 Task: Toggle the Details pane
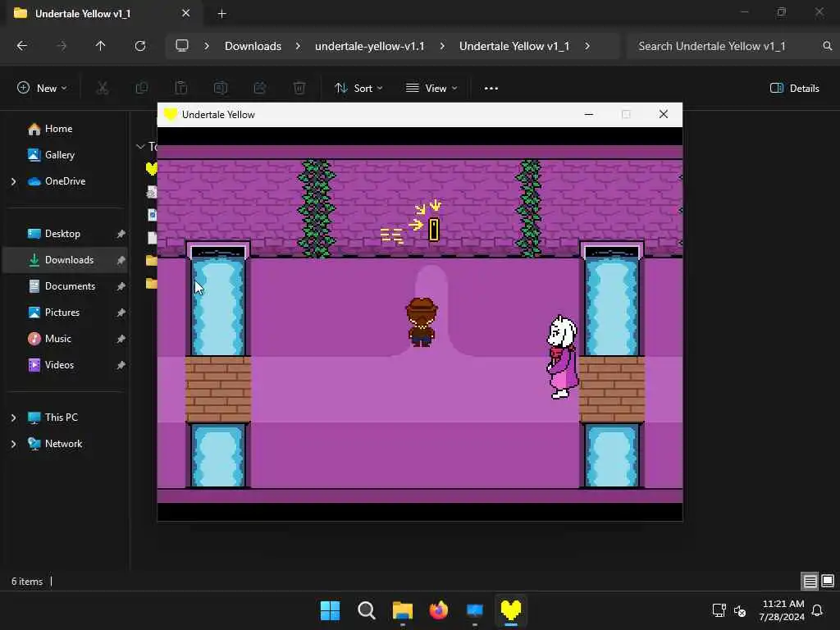[794, 89]
